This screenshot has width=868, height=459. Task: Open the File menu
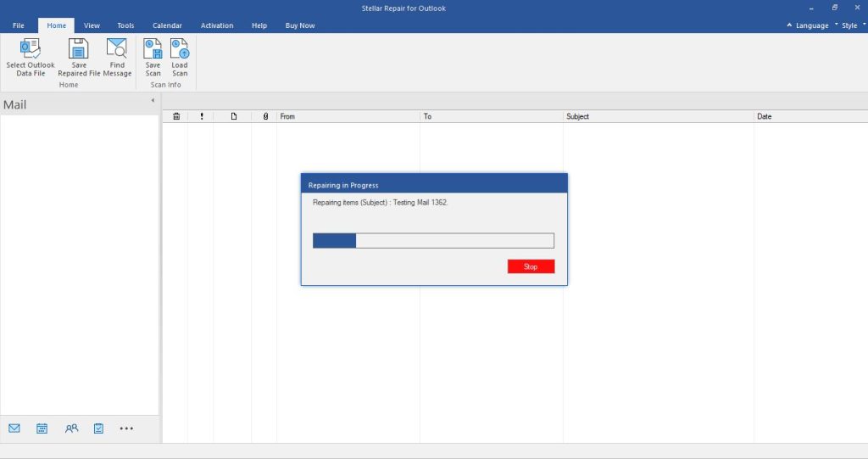pyautogui.click(x=19, y=25)
